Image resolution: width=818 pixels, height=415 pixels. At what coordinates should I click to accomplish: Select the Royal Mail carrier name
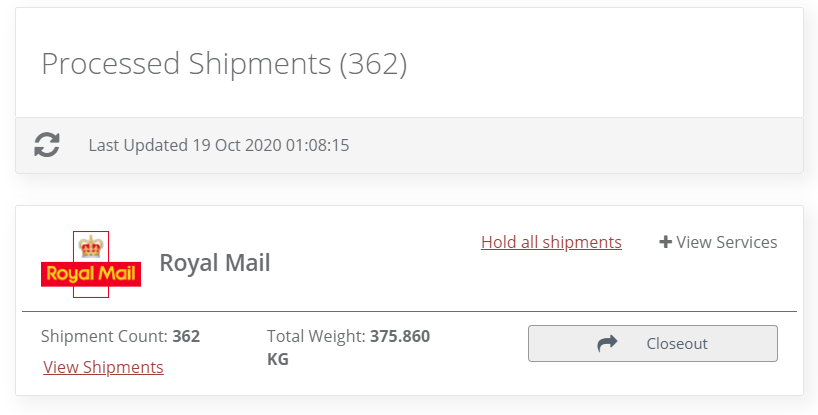(215, 264)
